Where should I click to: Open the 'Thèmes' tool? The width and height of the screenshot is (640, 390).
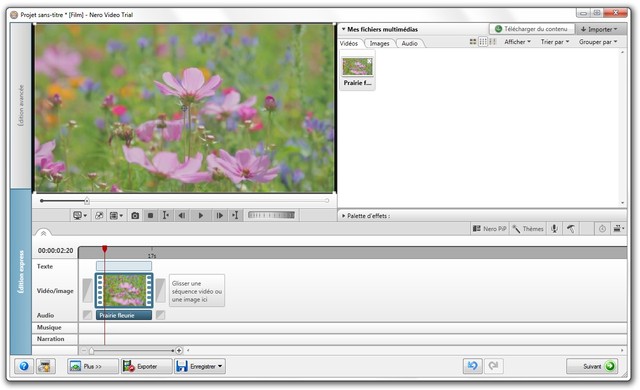[528, 229]
